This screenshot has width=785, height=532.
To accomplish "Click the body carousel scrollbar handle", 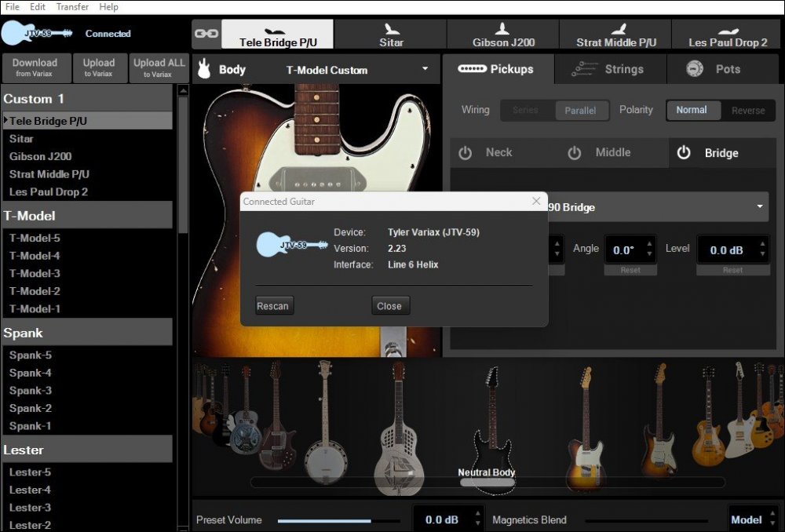I will [487, 483].
